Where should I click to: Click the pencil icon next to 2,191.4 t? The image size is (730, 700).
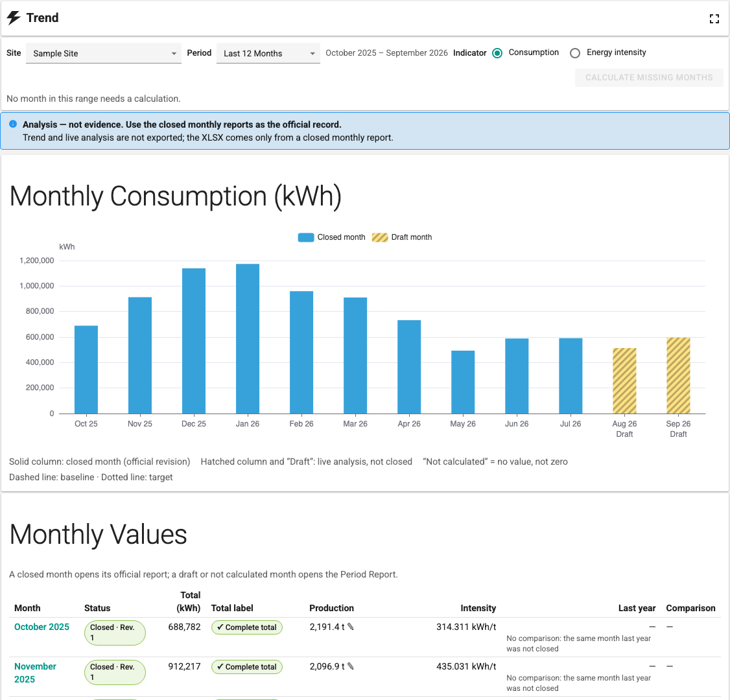351,627
